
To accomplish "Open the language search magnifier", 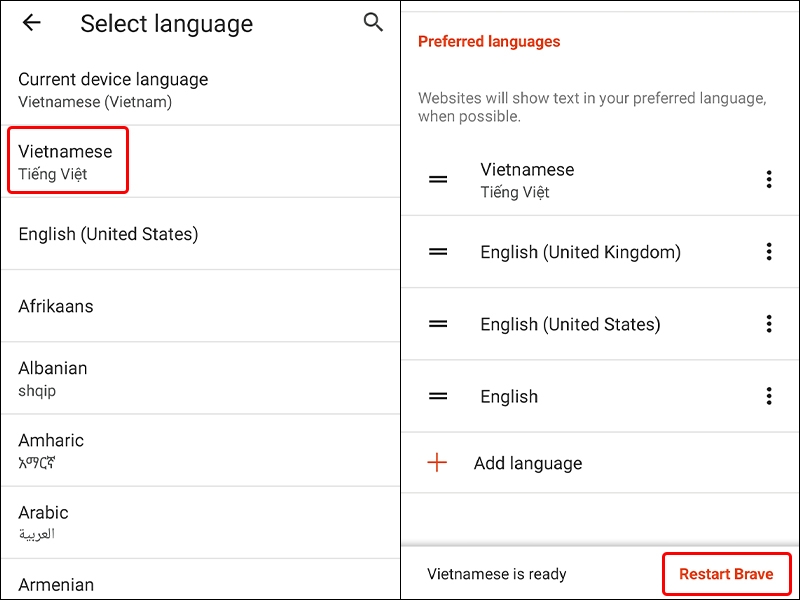I will coord(373,22).
